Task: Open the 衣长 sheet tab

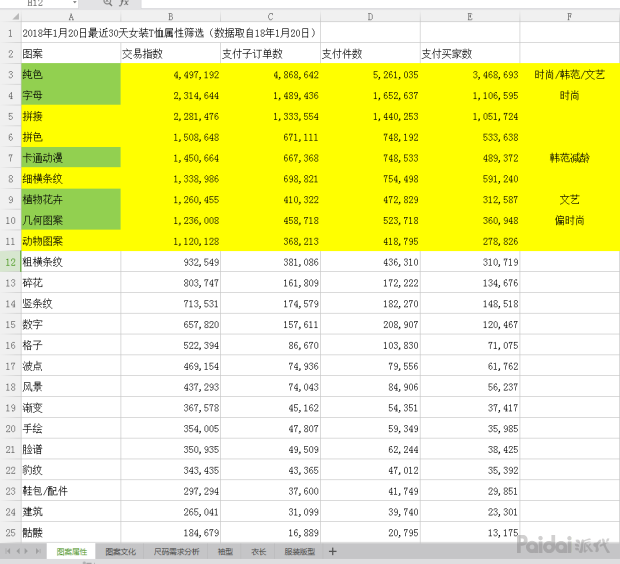Action: 258,551
